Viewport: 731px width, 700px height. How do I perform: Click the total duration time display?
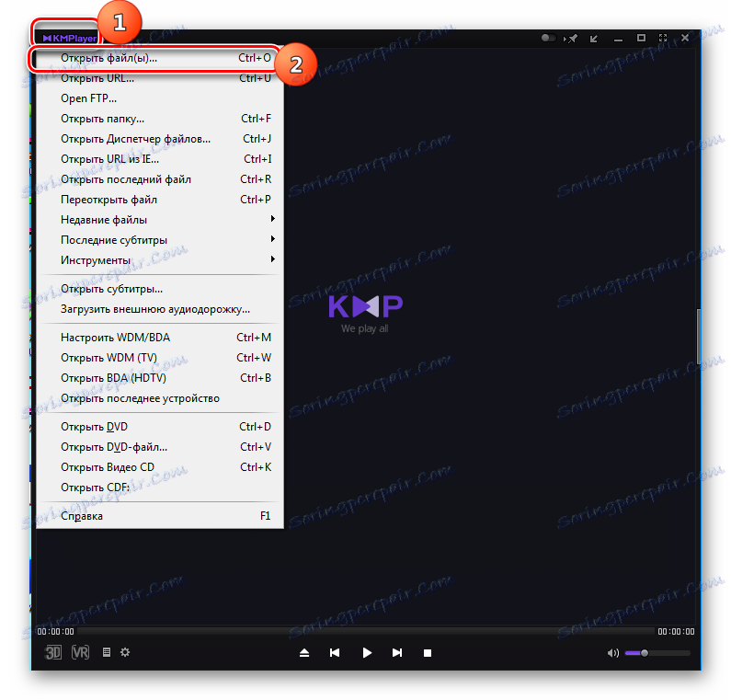coord(676,631)
